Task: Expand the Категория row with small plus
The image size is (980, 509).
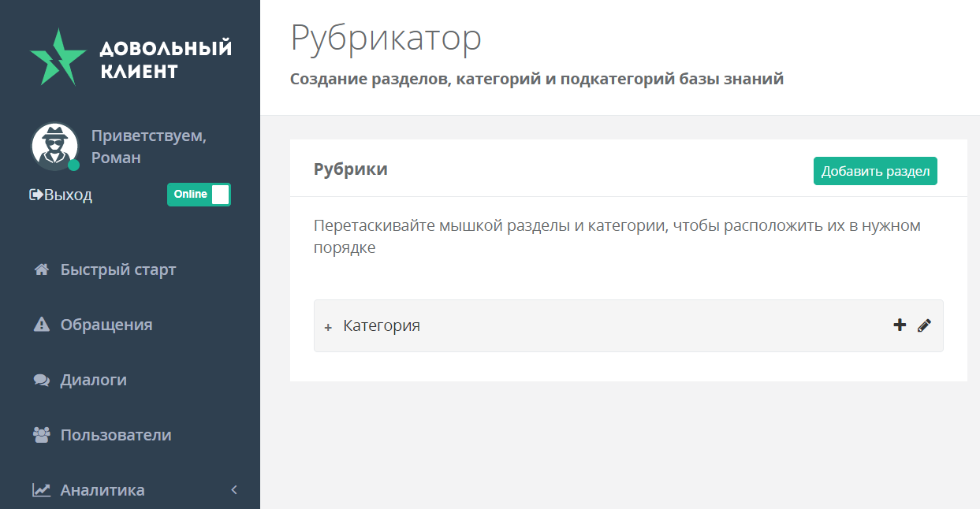Action: coord(328,327)
